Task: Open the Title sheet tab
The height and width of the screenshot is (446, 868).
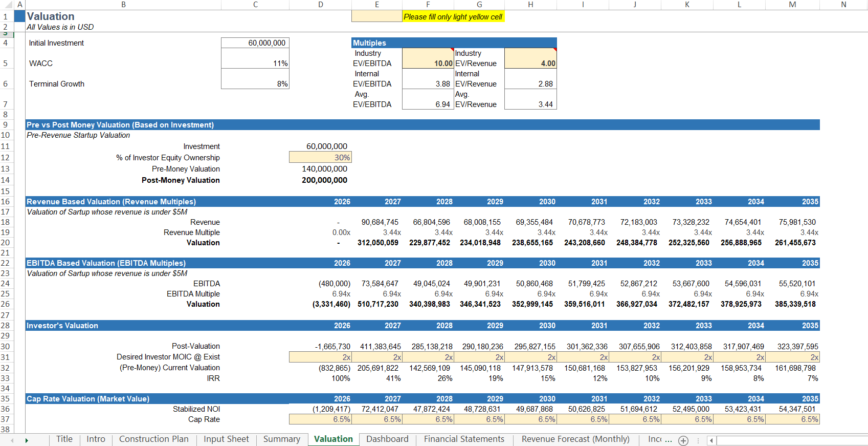Action: (64, 439)
